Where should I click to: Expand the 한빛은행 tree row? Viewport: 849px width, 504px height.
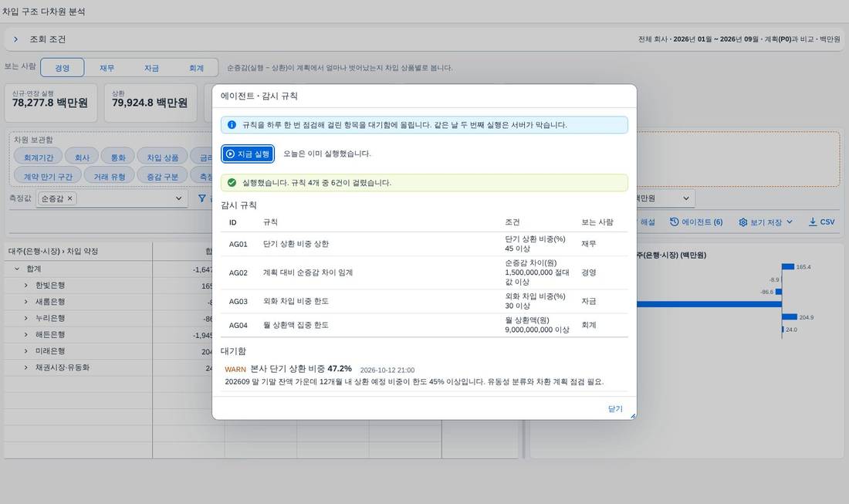tap(25, 286)
